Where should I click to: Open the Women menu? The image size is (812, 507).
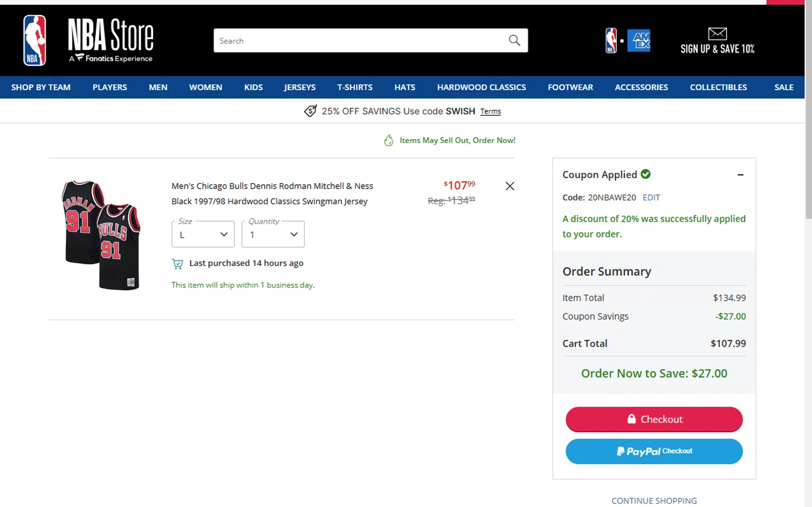pos(206,87)
